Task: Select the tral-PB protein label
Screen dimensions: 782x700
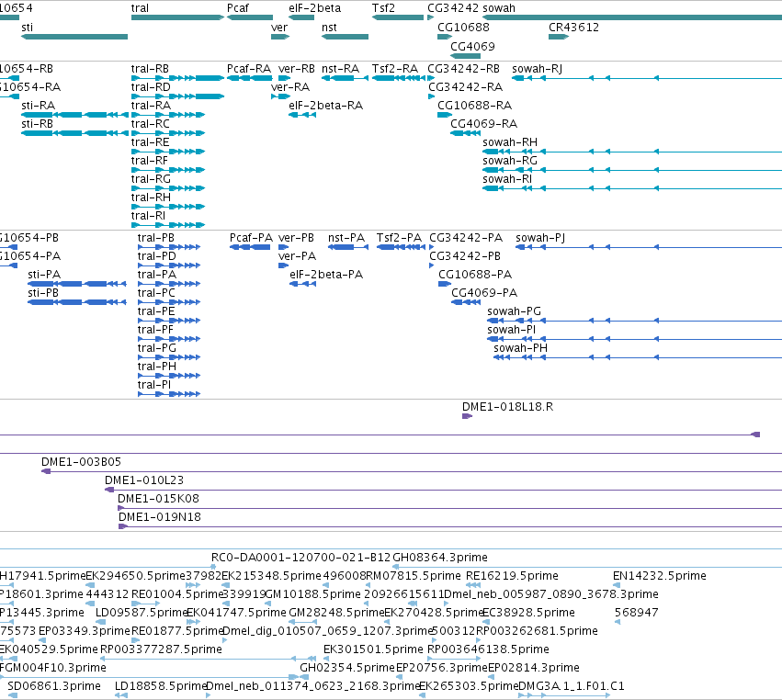Action: [156, 237]
